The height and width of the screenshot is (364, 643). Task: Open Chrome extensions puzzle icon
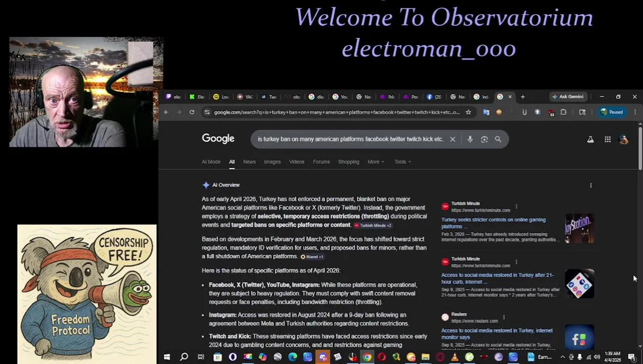tap(563, 112)
